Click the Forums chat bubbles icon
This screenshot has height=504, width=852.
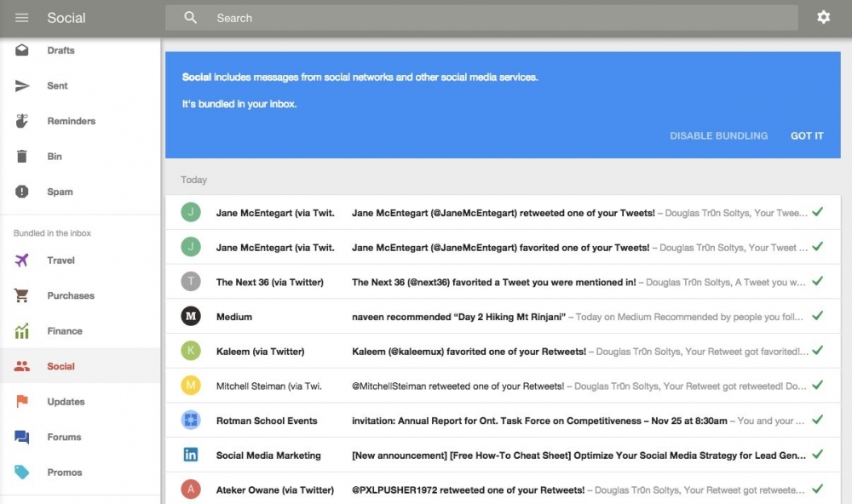click(22, 437)
